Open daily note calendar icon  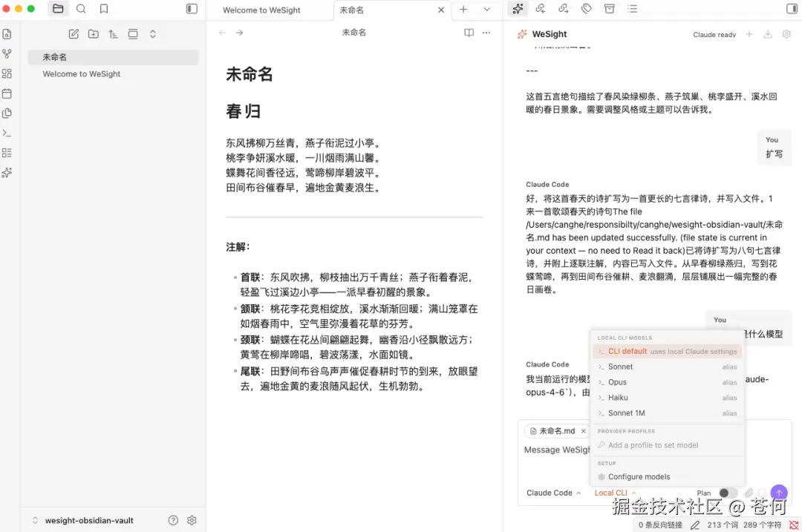point(7,93)
